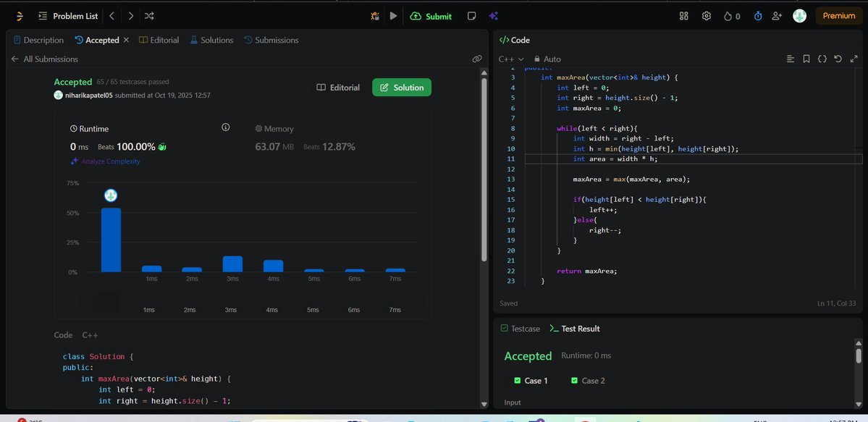Click the 'Saved' status text
The width and height of the screenshot is (868, 422).
point(509,303)
